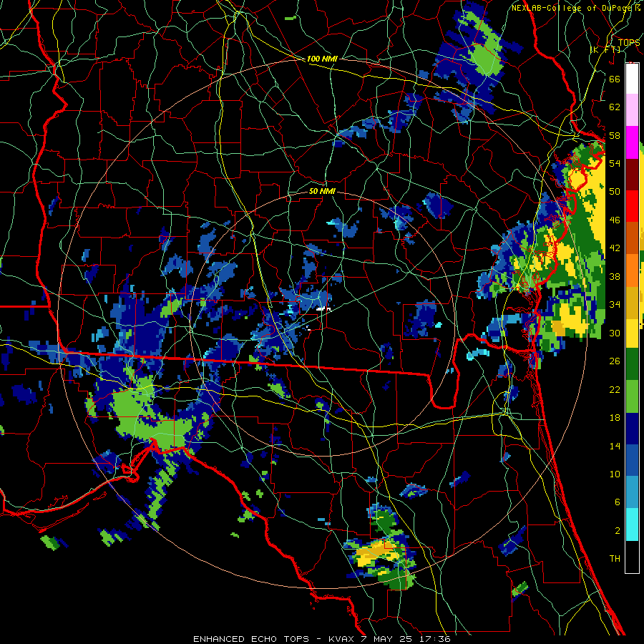
Task: Click the bright orange legend swatch
Action: pos(632,270)
